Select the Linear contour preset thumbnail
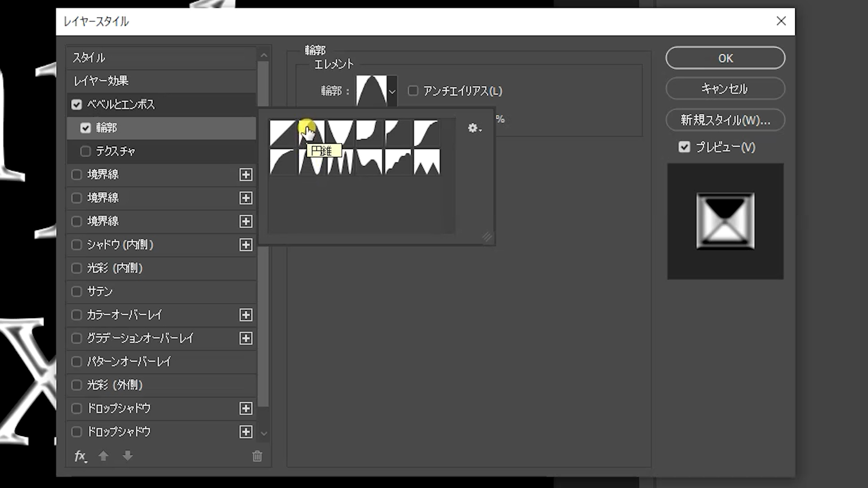 pyautogui.click(x=283, y=133)
